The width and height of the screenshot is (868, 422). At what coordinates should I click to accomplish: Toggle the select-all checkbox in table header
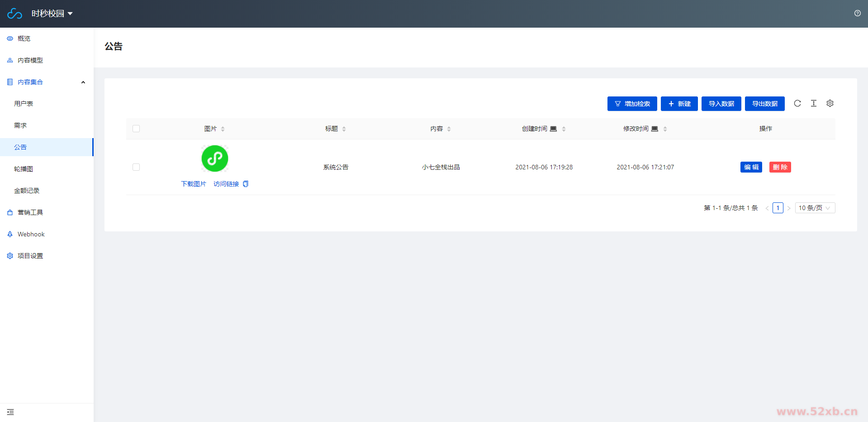click(136, 129)
